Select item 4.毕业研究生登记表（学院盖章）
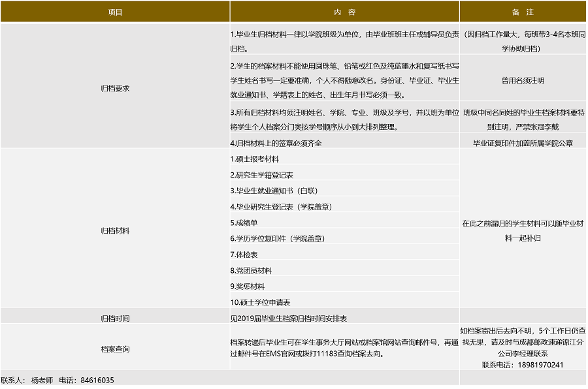The width and height of the screenshot is (588, 389). coord(282,207)
